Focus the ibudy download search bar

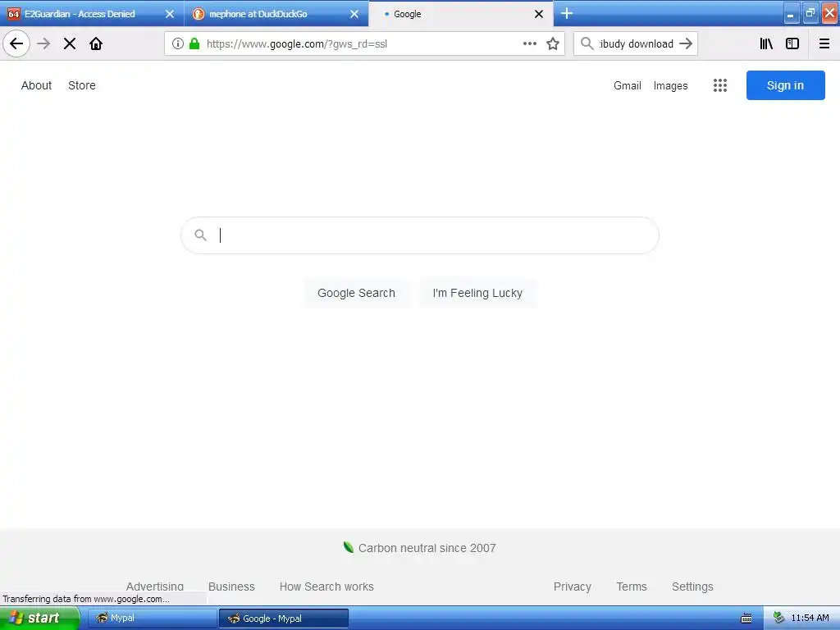(x=636, y=43)
